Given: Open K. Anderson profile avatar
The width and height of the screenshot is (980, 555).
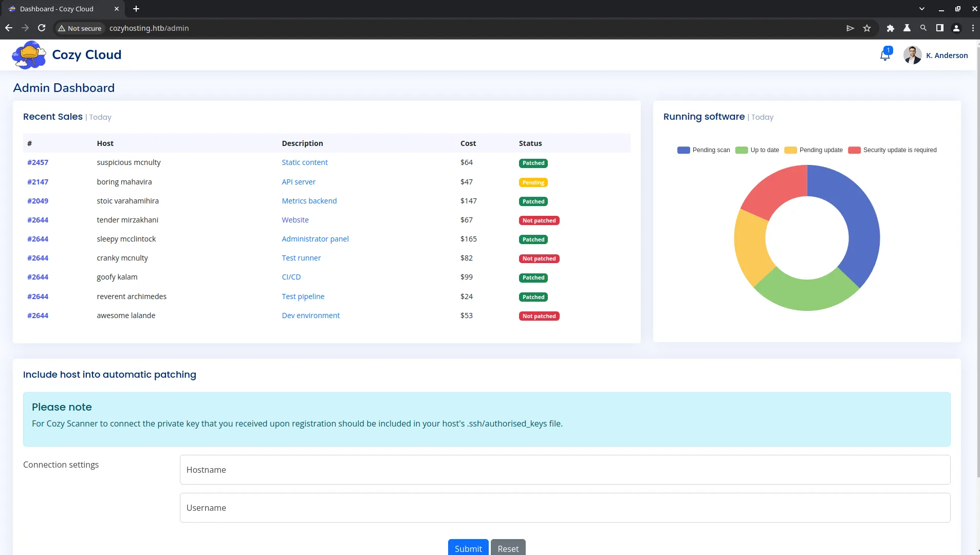Looking at the screenshot, I should (912, 55).
